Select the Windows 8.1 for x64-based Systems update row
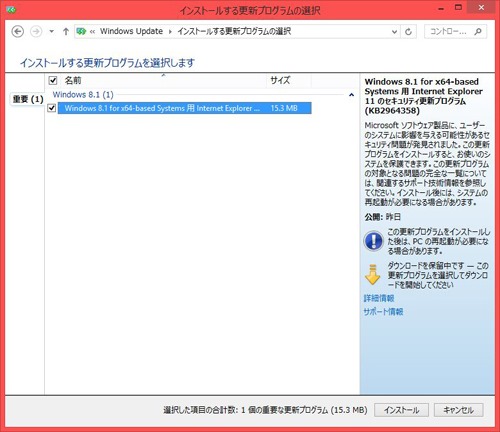 185,108
